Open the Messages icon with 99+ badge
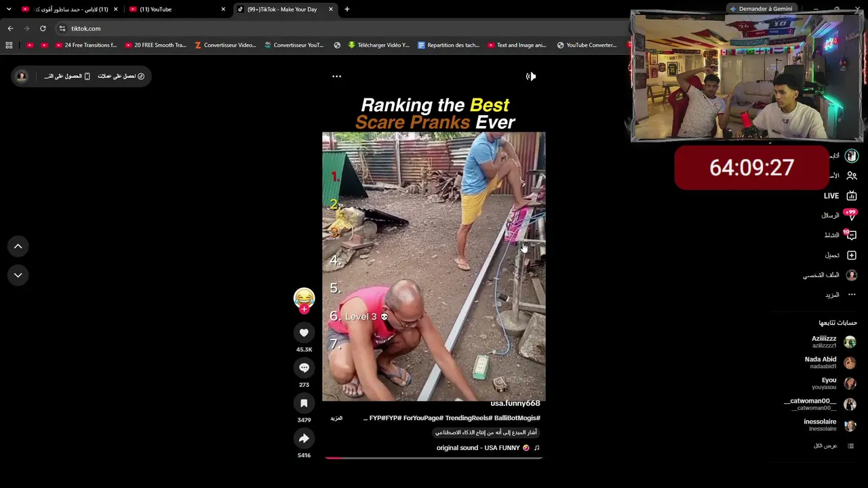 [852, 216]
